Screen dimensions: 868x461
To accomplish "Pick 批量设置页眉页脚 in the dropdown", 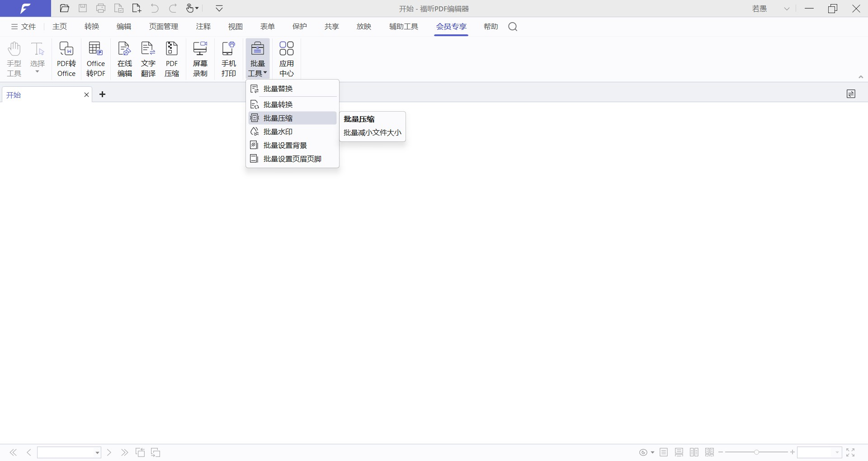I will tap(292, 159).
